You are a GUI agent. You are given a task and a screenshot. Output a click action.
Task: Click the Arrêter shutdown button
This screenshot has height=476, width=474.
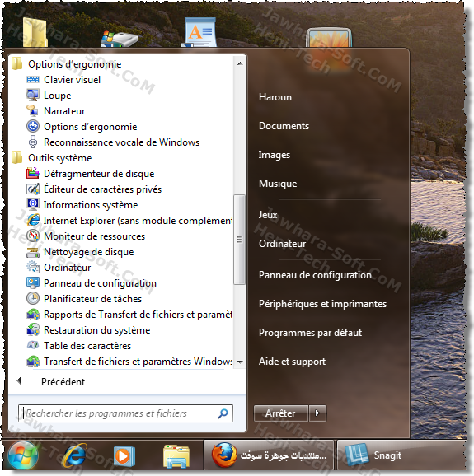pos(281,413)
